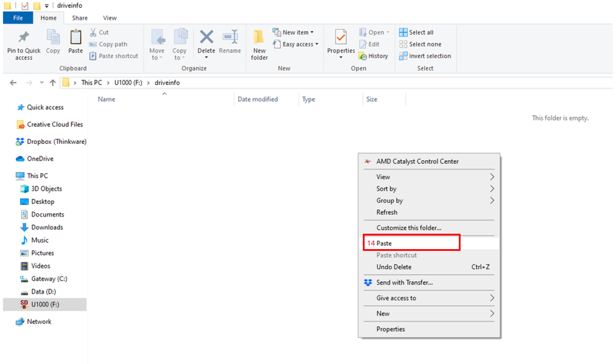Click driveinfo in the address bar
The height and width of the screenshot is (364, 616).
(x=167, y=82)
